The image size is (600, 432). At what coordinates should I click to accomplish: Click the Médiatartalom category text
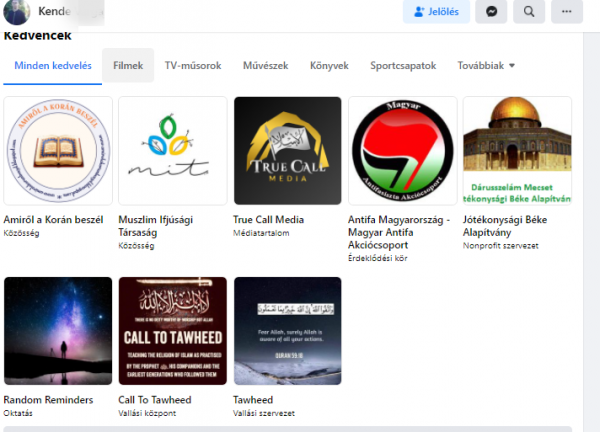tap(261, 233)
